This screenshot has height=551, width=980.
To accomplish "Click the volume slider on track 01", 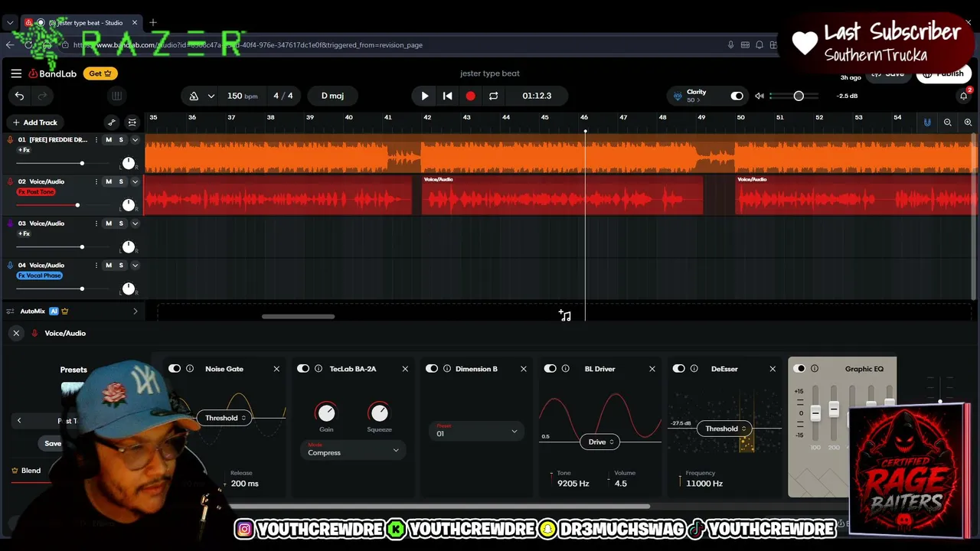I will [82, 163].
